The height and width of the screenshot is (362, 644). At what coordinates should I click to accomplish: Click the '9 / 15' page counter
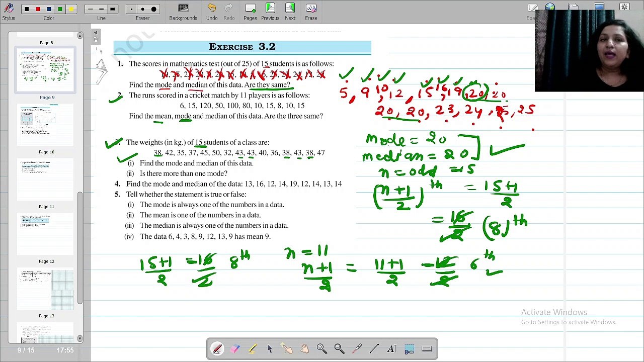pos(26,350)
